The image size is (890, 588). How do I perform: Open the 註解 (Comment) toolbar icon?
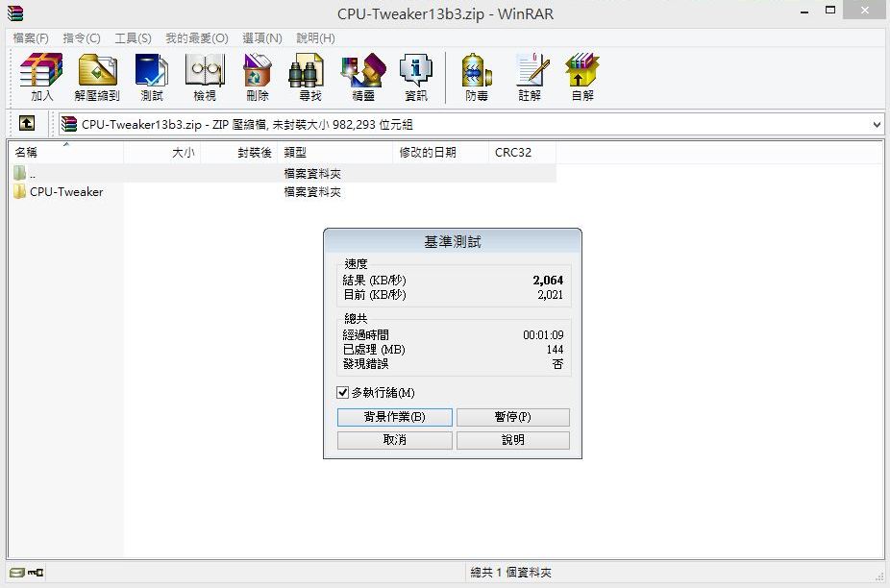[530, 77]
